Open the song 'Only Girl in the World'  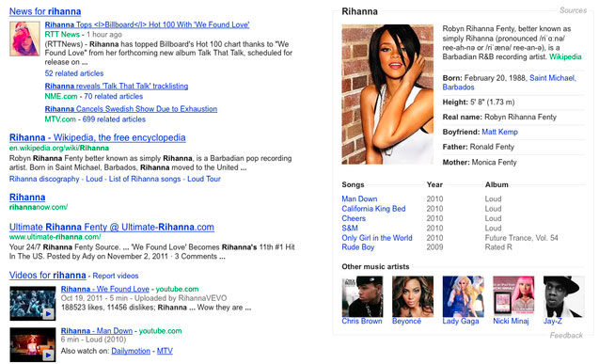pyautogui.click(x=377, y=238)
